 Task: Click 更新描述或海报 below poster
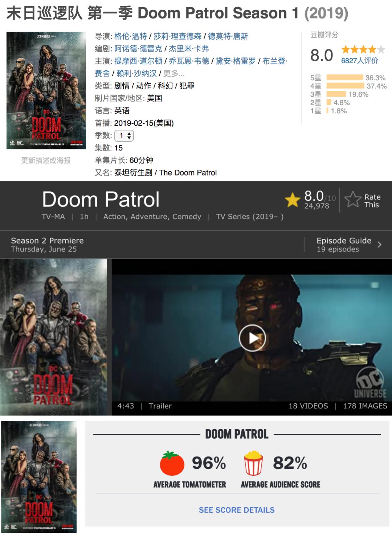(x=46, y=160)
